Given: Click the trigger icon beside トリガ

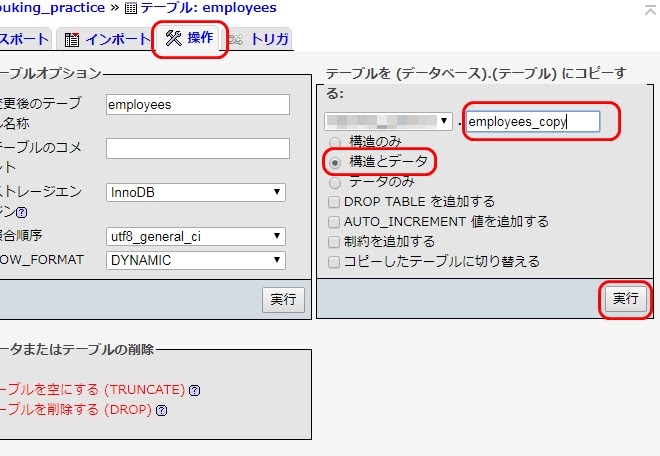Looking at the screenshot, I should pos(236,40).
